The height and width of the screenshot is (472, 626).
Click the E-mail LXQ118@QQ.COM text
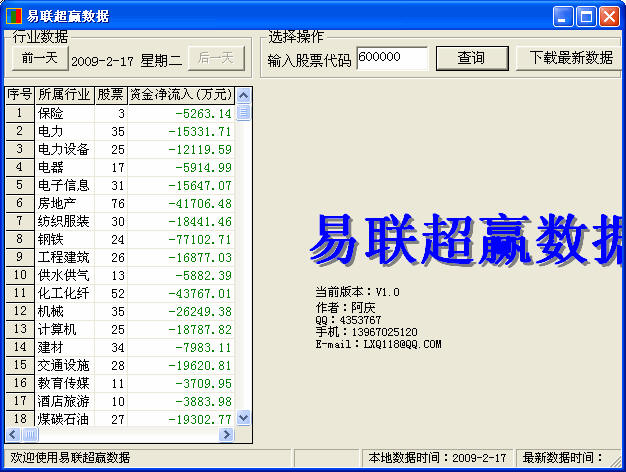378,344
